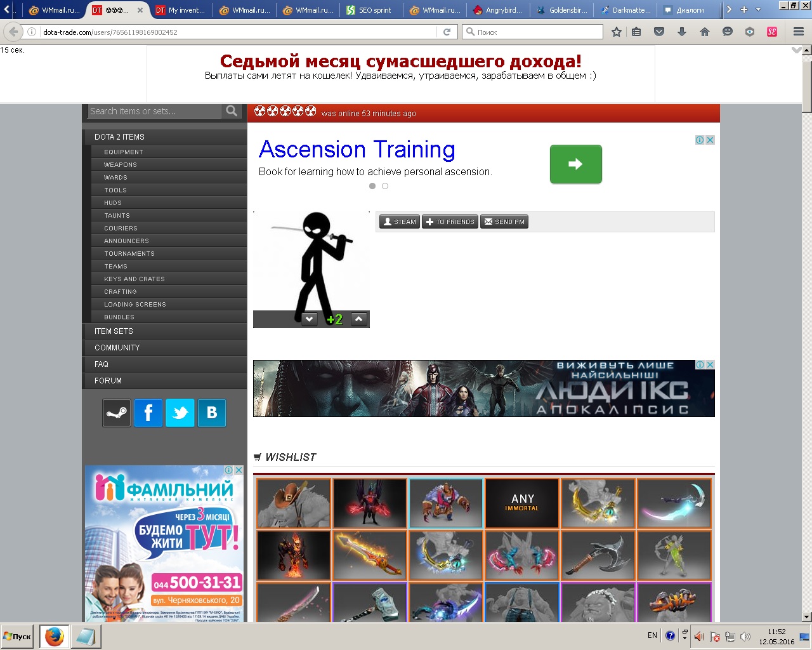
Task: Downvote user reputation with down arrow
Action: [x=309, y=319]
